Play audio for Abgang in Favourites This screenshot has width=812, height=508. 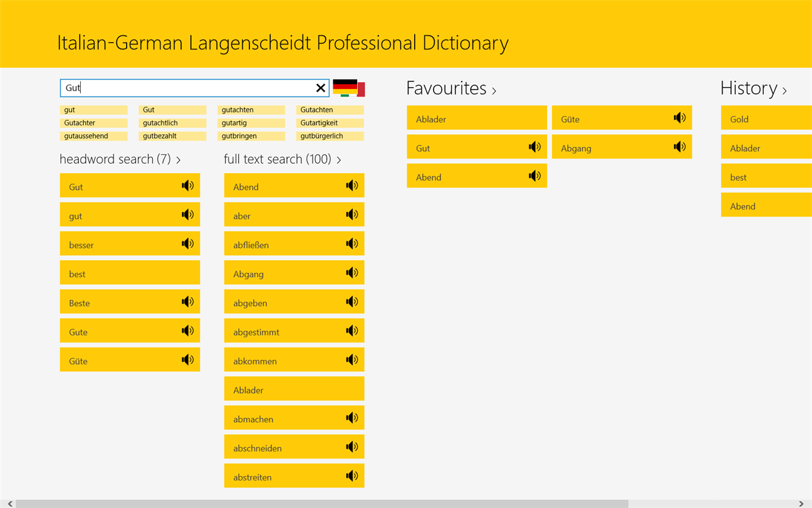[680, 147]
